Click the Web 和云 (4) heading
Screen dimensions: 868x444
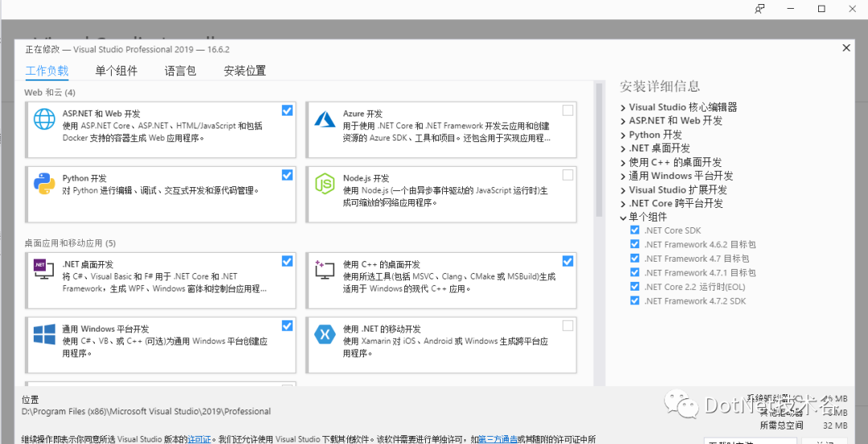pos(50,92)
